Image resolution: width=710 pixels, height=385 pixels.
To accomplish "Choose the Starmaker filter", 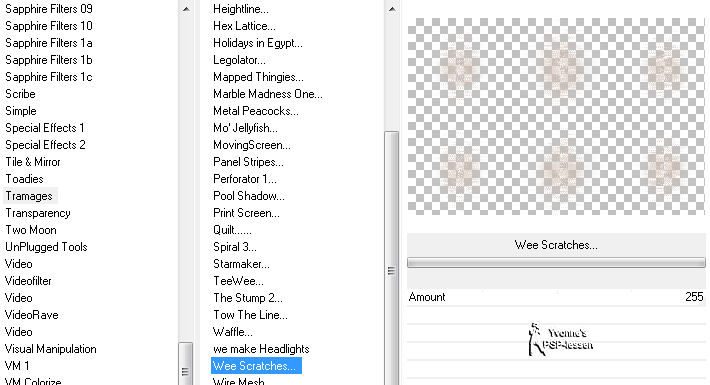I will (x=241, y=264).
